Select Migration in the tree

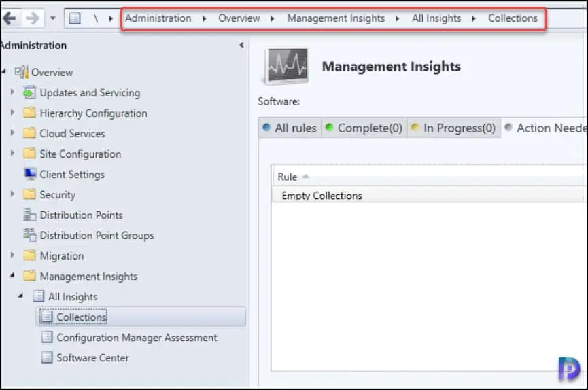(x=62, y=256)
